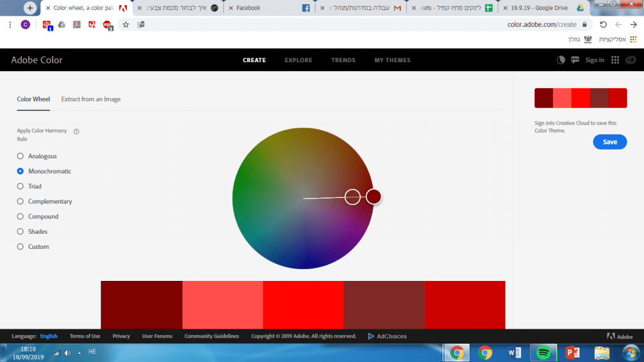
Task: Select the last red palette swatch
Action: [465, 305]
